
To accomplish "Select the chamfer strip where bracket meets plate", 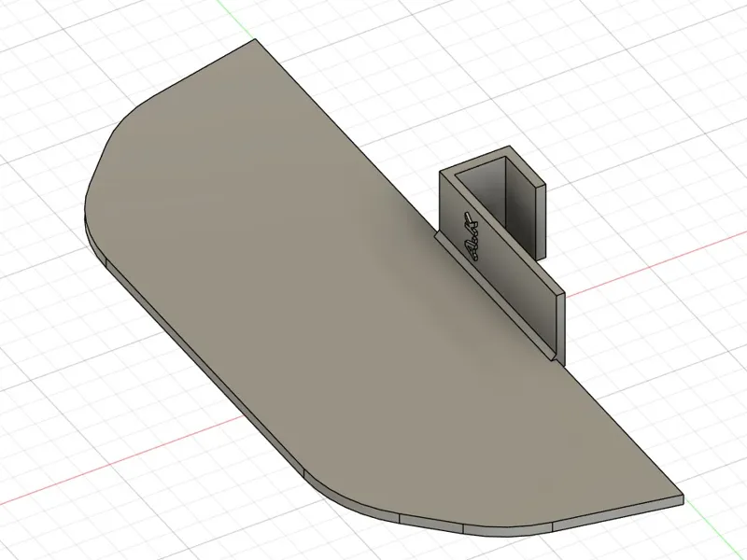I will point(496,296).
